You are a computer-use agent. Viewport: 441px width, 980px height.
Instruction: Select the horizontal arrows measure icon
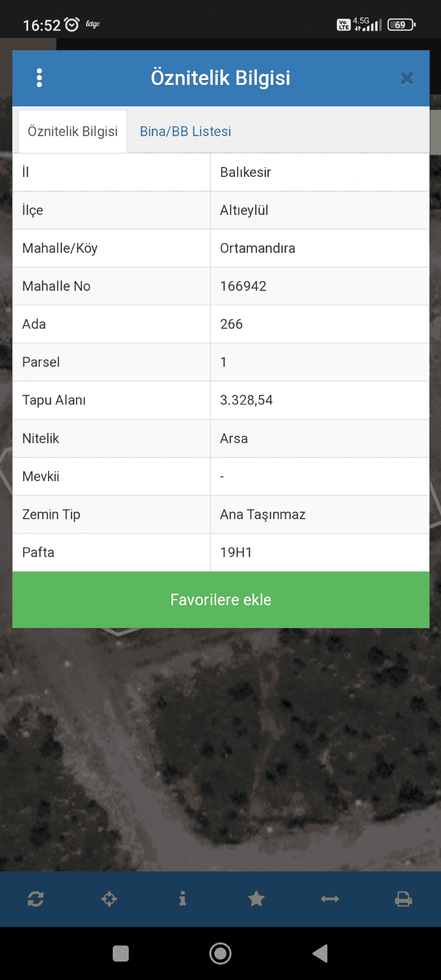point(330,899)
